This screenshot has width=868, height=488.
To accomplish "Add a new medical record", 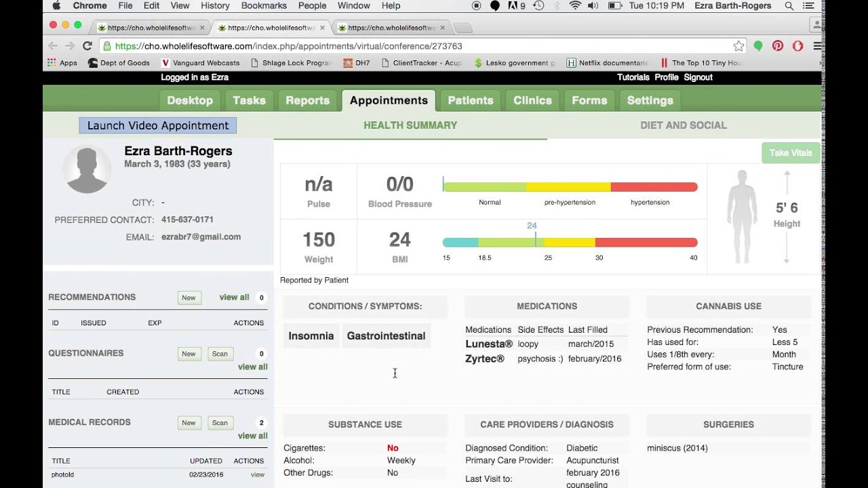I will tap(189, 423).
